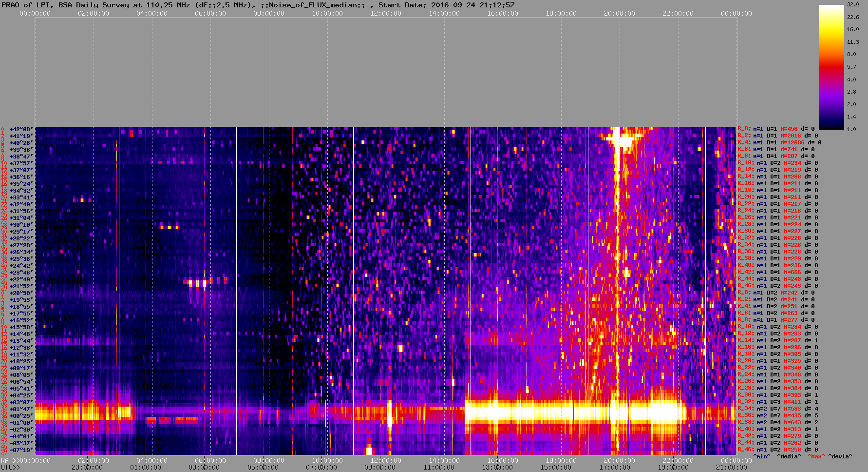Click UTC tick label 23:00:00

point(87,467)
